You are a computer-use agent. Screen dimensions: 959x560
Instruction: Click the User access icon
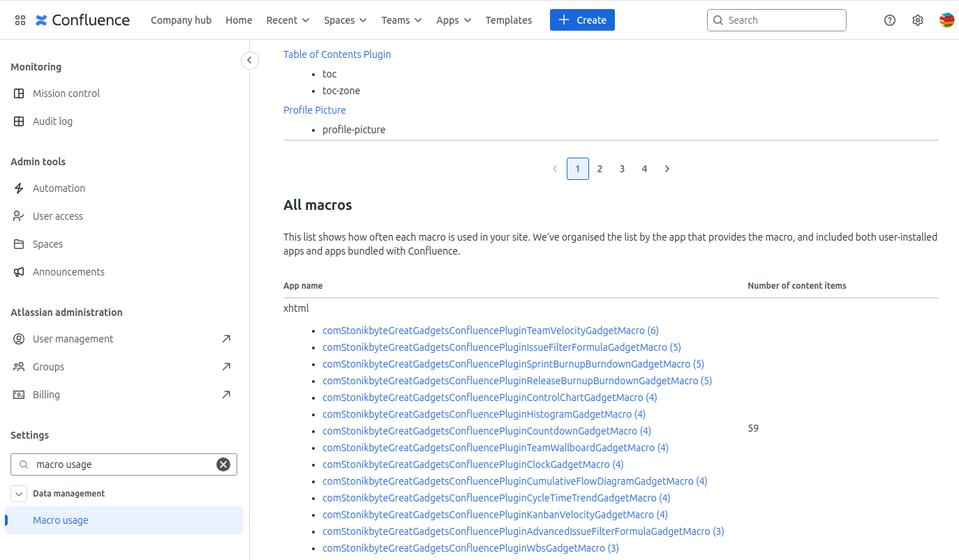tap(19, 216)
